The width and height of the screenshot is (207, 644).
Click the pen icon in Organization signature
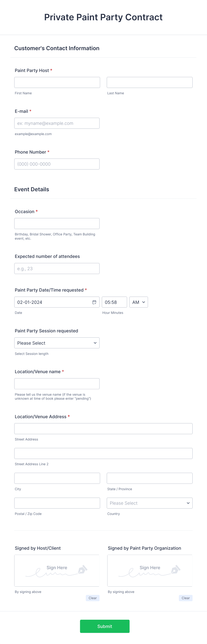pos(176,569)
